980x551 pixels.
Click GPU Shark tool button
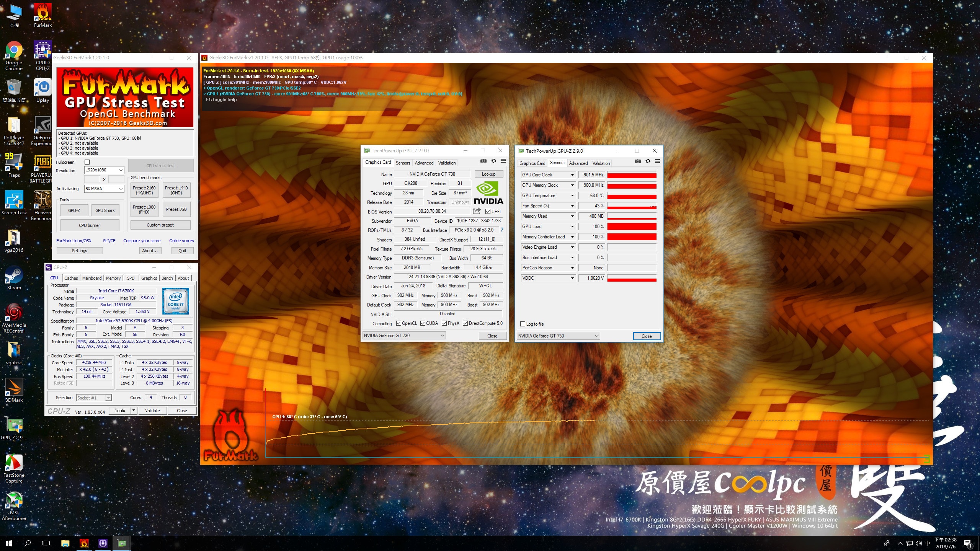105,210
